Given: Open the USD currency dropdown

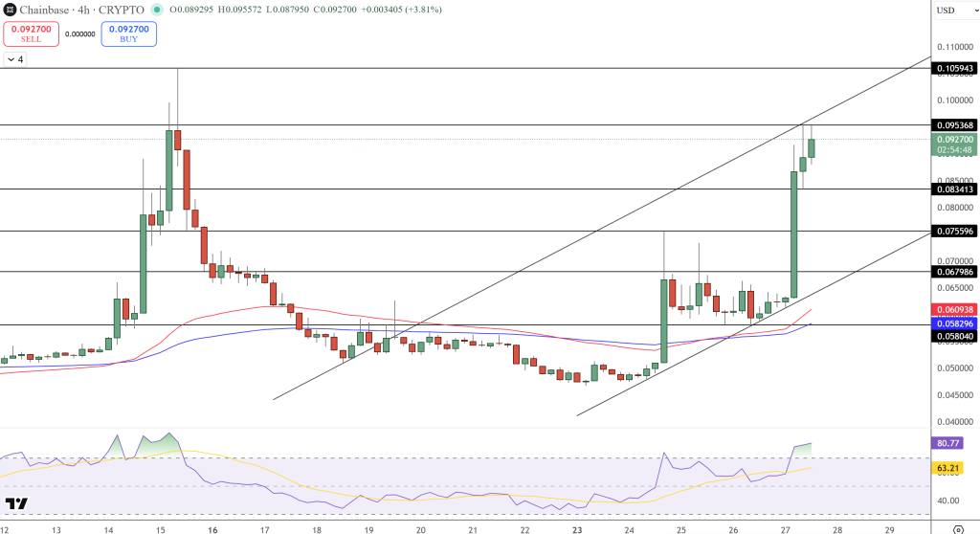Looking at the screenshot, I should point(956,10).
